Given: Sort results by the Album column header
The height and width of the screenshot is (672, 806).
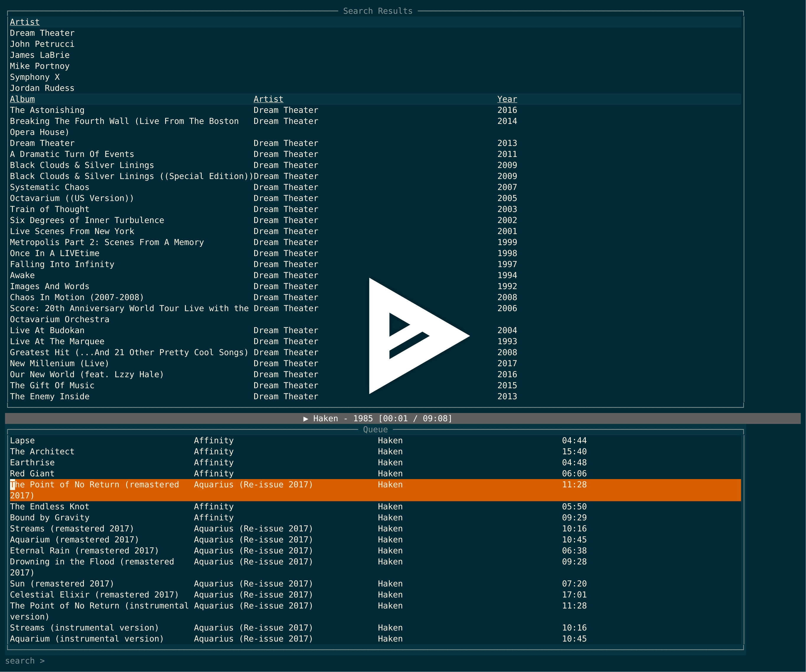Looking at the screenshot, I should tap(22, 99).
